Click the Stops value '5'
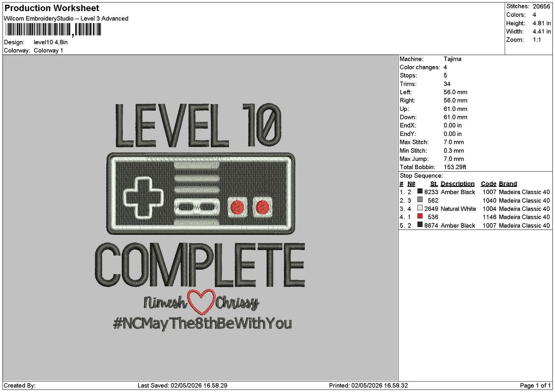 coord(445,76)
